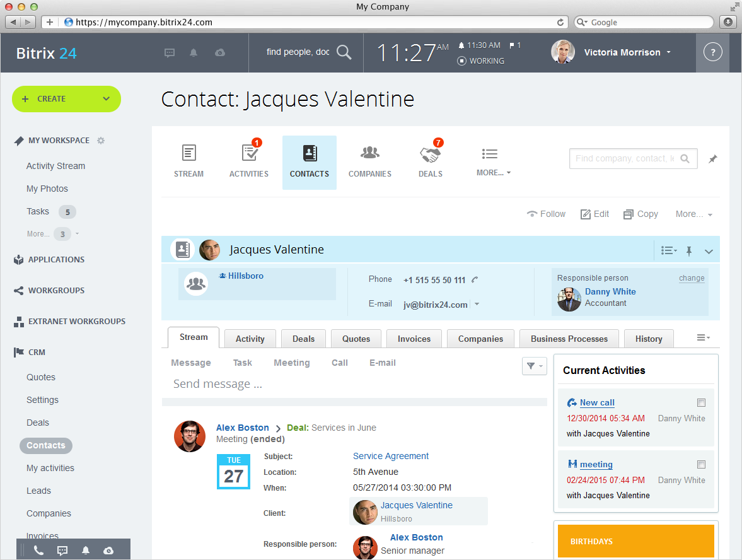Collapse the Jacques Valentine details chevron
The image size is (742, 560).
pyautogui.click(x=709, y=252)
